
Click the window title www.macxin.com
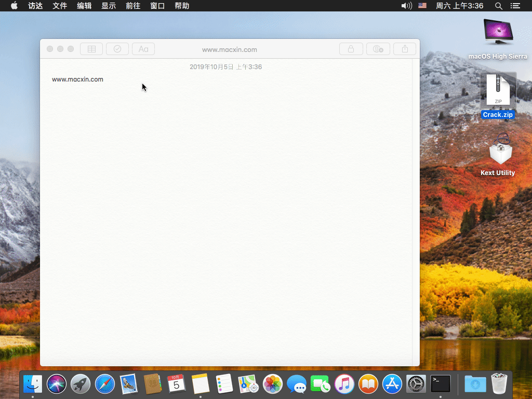pyautogui.click(x=229, y=49)
